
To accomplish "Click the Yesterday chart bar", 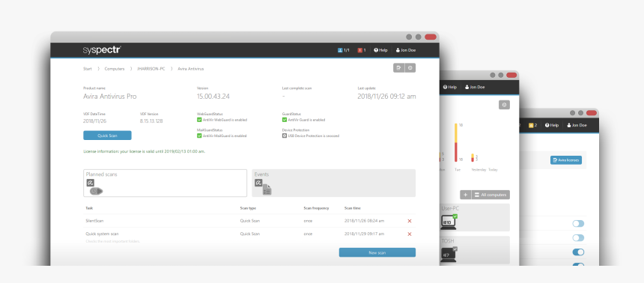I will click(x=473, y=158).
